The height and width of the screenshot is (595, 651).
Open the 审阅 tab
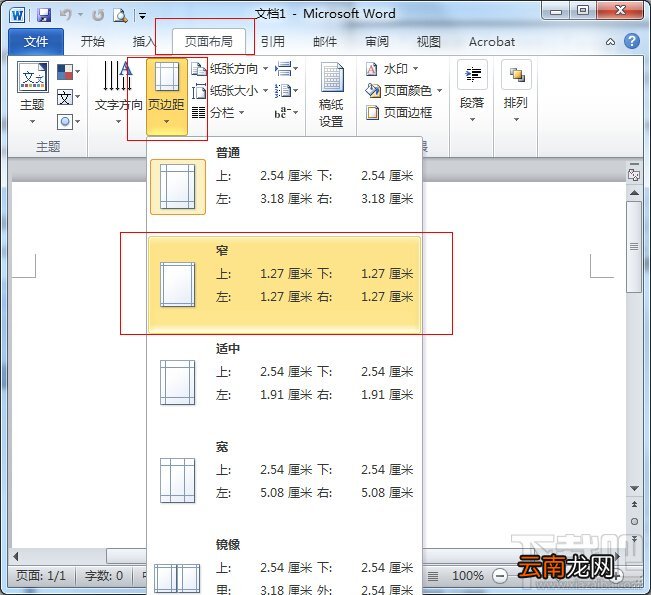pyautogui.click(x=377, y=42)
